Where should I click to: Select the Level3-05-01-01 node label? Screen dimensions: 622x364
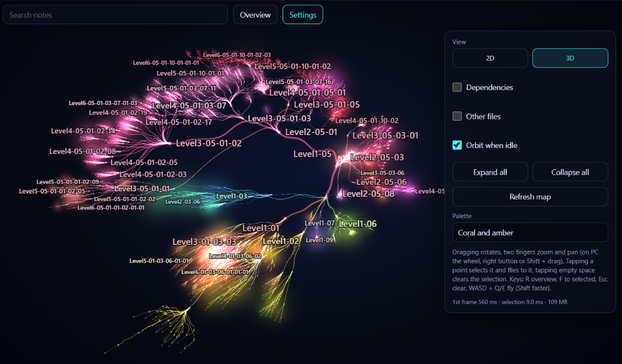point(142,189)
